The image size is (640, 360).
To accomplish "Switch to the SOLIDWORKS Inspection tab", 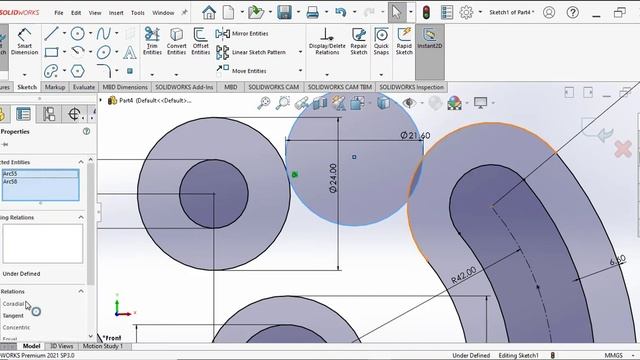I will [x=411, y=87].
